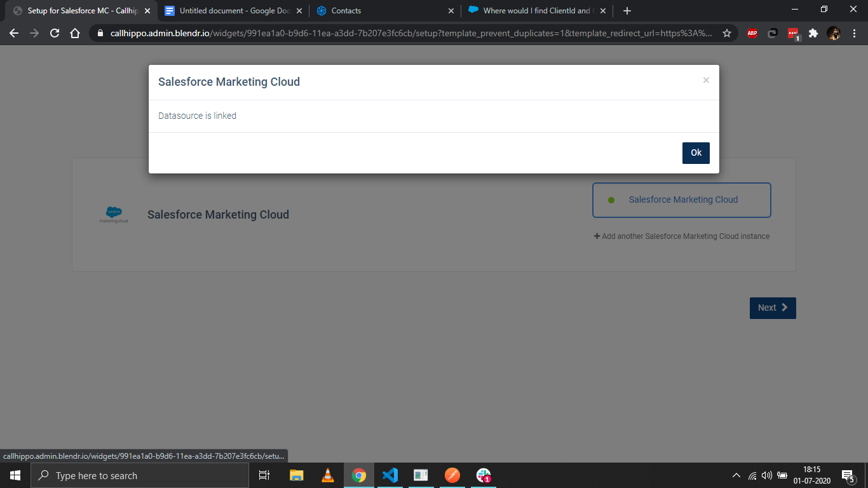Image resolution: width=868 pixels, height=488 pixels.
Task: Show hidden system tray icons
Action: point(736,475)
